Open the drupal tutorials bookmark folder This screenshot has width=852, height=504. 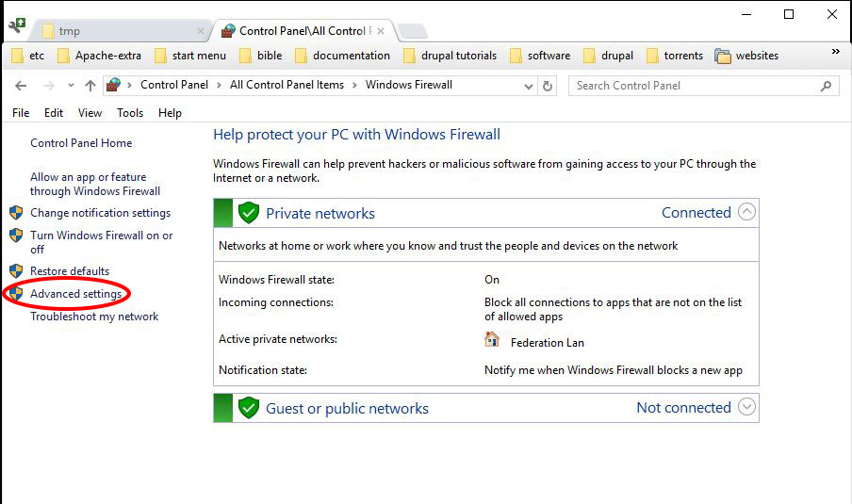pos(450,56)
